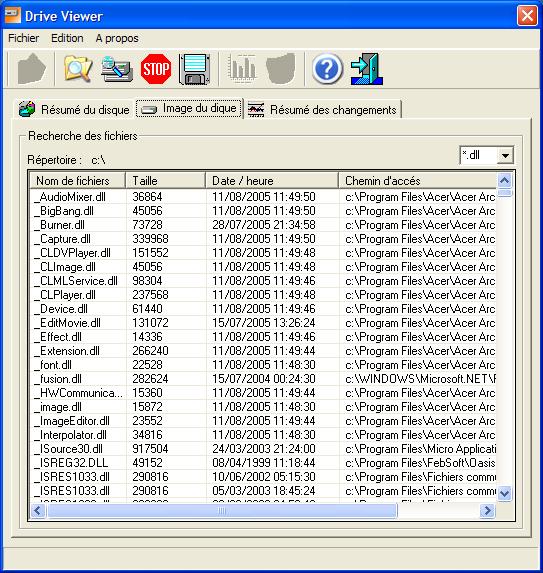
Task: Click path c:\Program Files\Micro Applicati
Action: [x=421, y=449]
